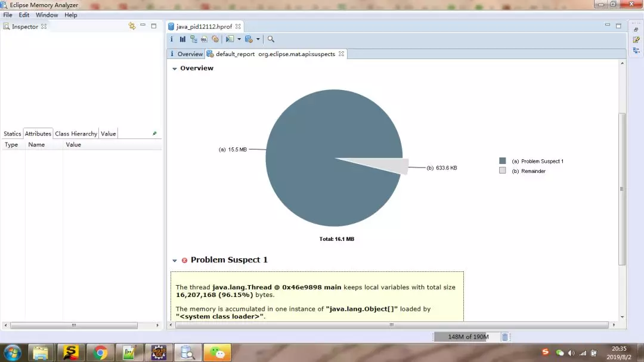
Task: Click the Find Object by address magnifier
Action: (x=271, y=39)
